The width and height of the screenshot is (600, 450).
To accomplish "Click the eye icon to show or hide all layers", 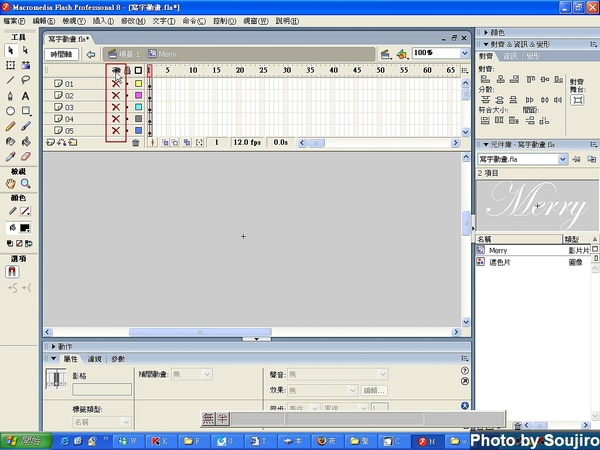I will tap(116, 70).
